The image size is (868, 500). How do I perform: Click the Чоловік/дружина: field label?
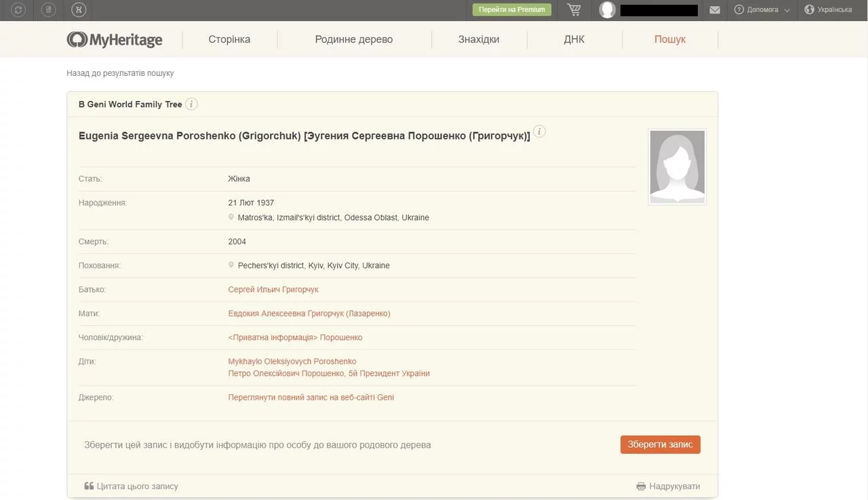pos(111,337)
